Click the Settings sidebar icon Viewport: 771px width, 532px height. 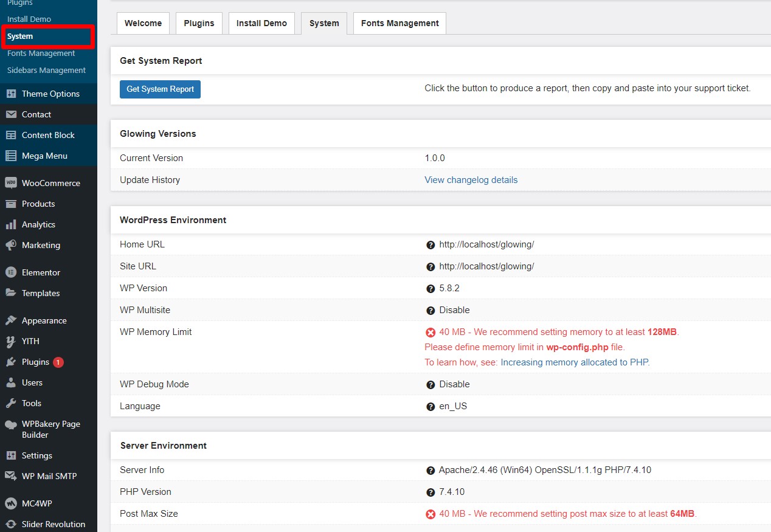11,455
